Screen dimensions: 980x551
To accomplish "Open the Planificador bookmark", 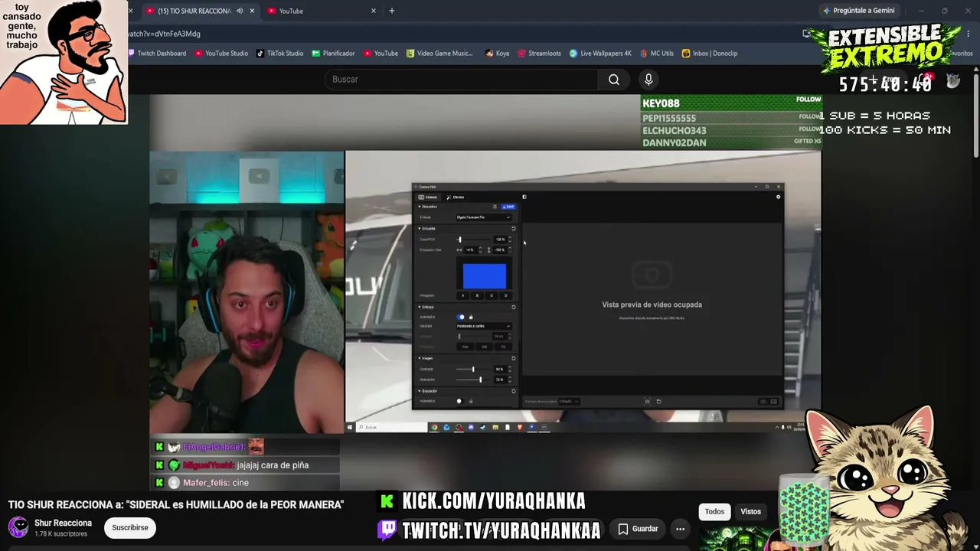I will pyautogui.click(x=334, y=54).
